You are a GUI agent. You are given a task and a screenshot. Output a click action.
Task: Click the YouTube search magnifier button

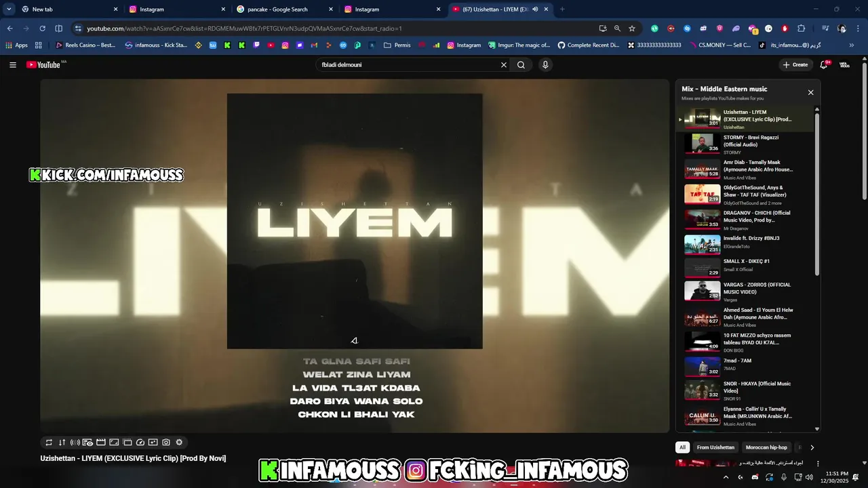pos(521,65)
